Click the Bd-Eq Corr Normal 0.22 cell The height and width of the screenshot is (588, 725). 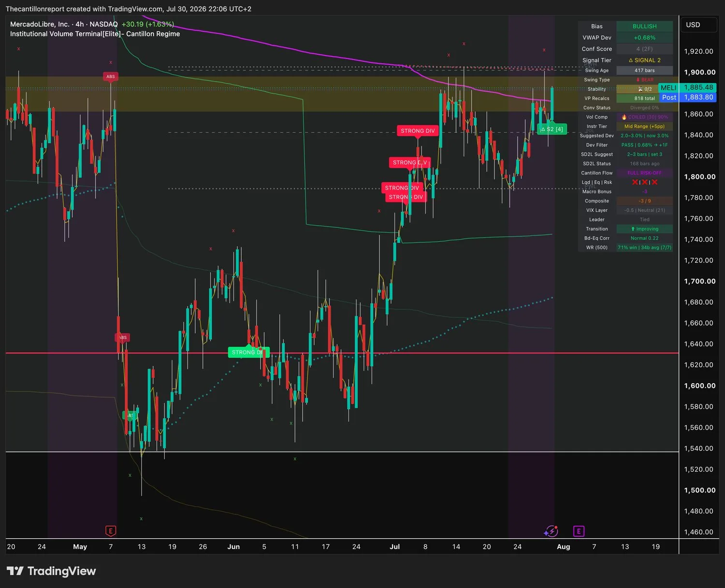pos(644,238)
